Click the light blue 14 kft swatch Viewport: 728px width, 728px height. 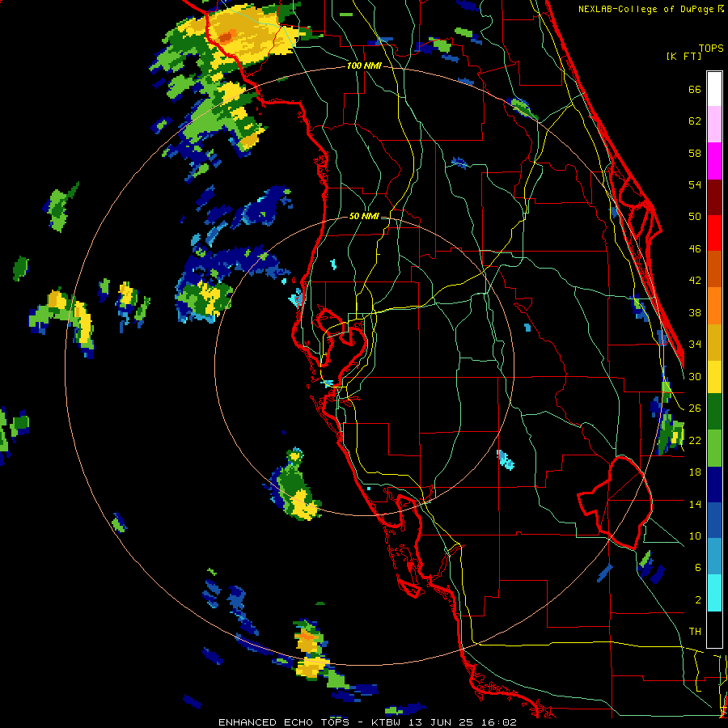pos(714,557)
